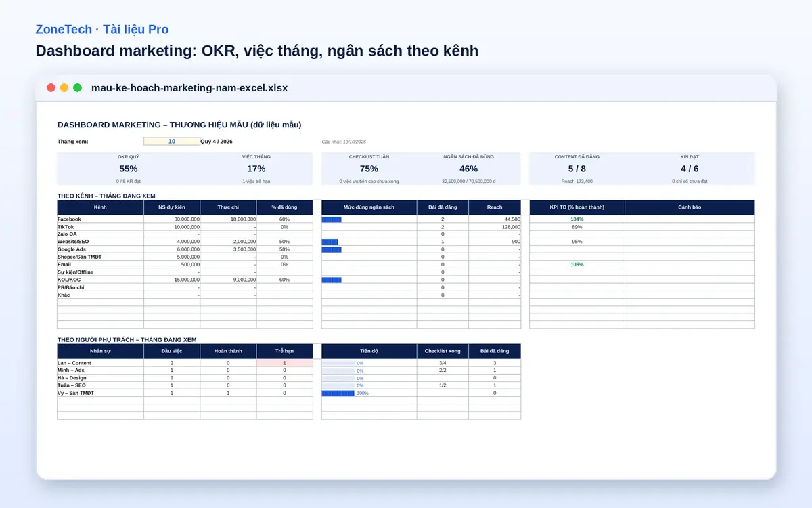Click the 'Thực chi' column header

tap(228, 207)
